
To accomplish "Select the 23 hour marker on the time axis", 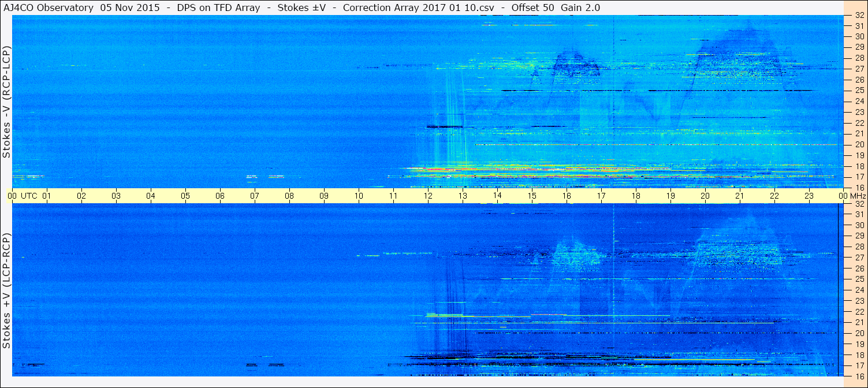I will coord(809,196).
